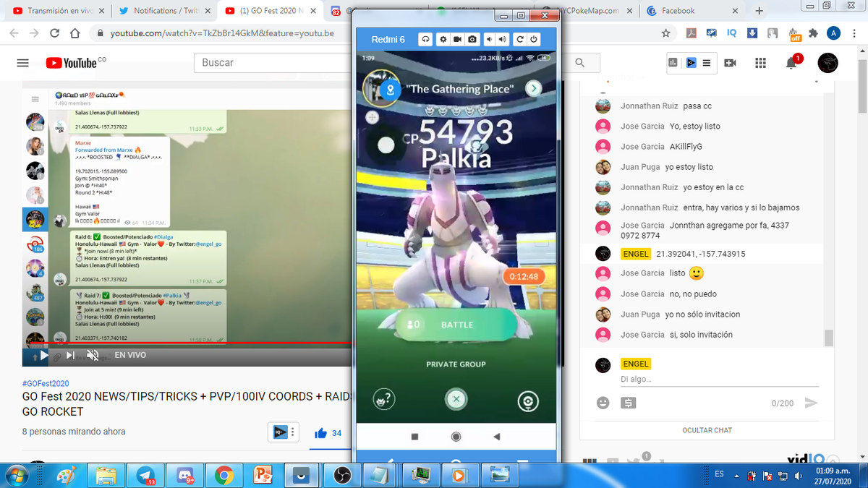Tap Android recent apps square button
868x488 pixels.
point(415,437)
